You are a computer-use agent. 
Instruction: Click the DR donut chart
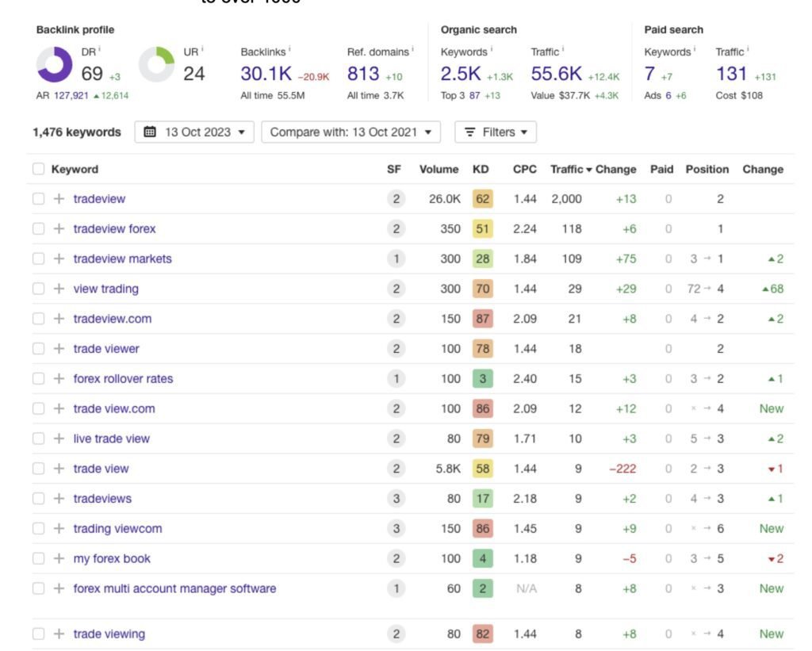[x=55, y=65]
